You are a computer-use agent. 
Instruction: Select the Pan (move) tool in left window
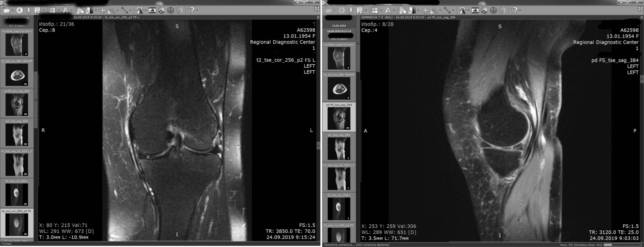[102, 10]
